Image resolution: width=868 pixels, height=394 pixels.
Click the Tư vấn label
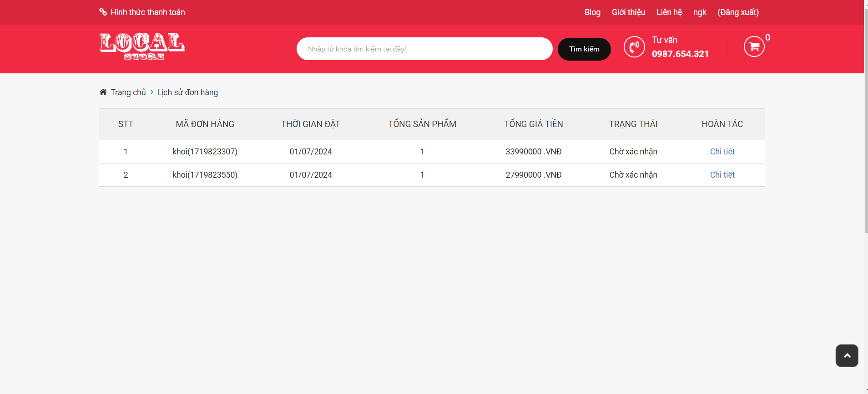pyautogui.click(x=664, y=40)
